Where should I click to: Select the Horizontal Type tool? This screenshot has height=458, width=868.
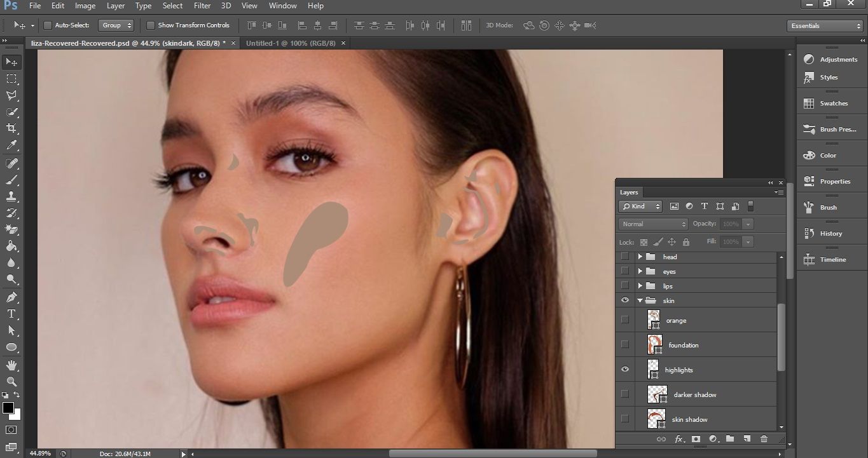pos(11,314)
